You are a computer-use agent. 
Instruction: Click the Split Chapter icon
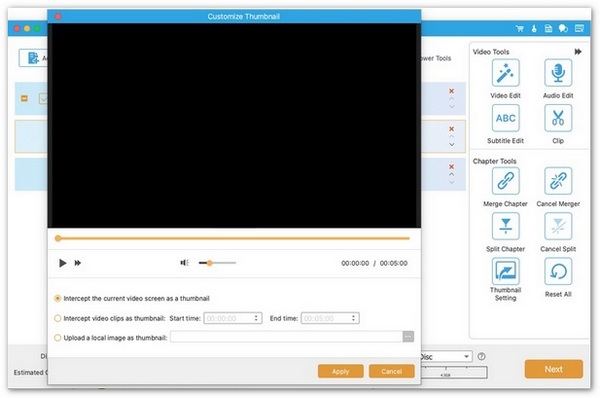(x=505, y=226)
